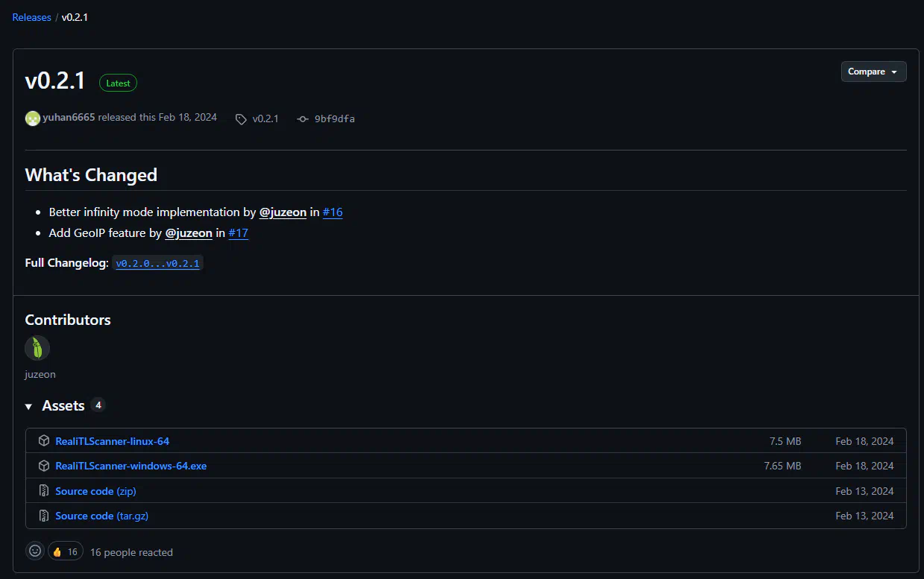Open commit 9bf9dfa
The height and width of the screenshot is (579, 924).
coord(334,119)
